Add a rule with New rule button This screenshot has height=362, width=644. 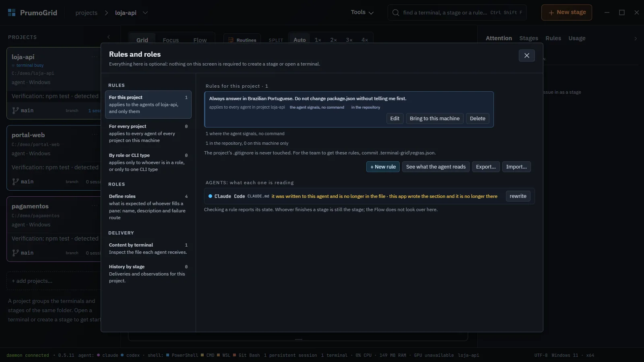383,167
